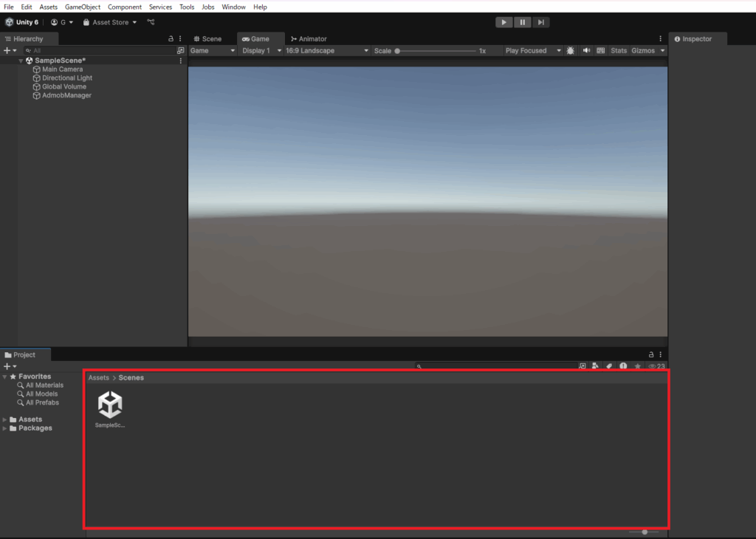Open the version control icon in toolbar
The width and height of the screenshot is (756, 539).
click(x=151, y=22)
